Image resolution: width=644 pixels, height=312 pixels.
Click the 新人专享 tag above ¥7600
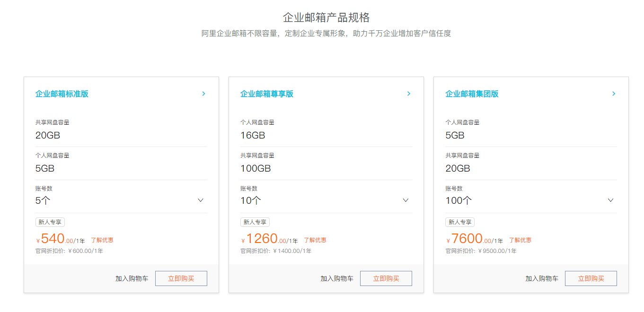click(460, 222)
